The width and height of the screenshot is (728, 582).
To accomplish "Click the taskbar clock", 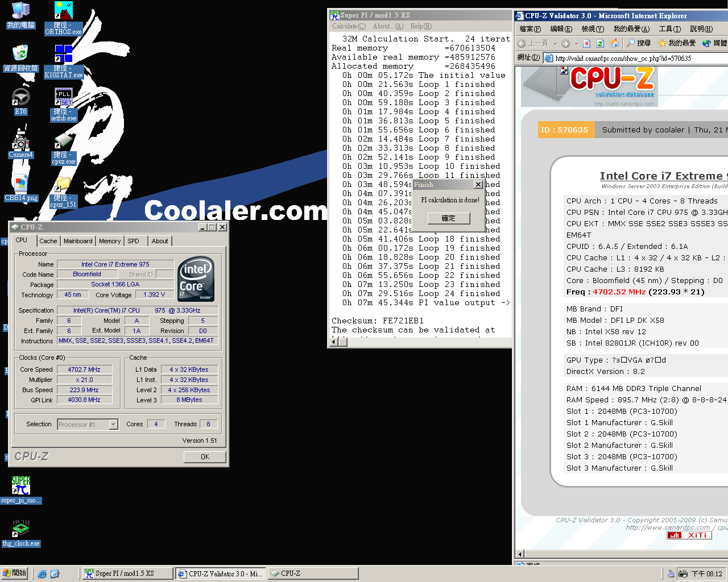I will pos(706,574).
